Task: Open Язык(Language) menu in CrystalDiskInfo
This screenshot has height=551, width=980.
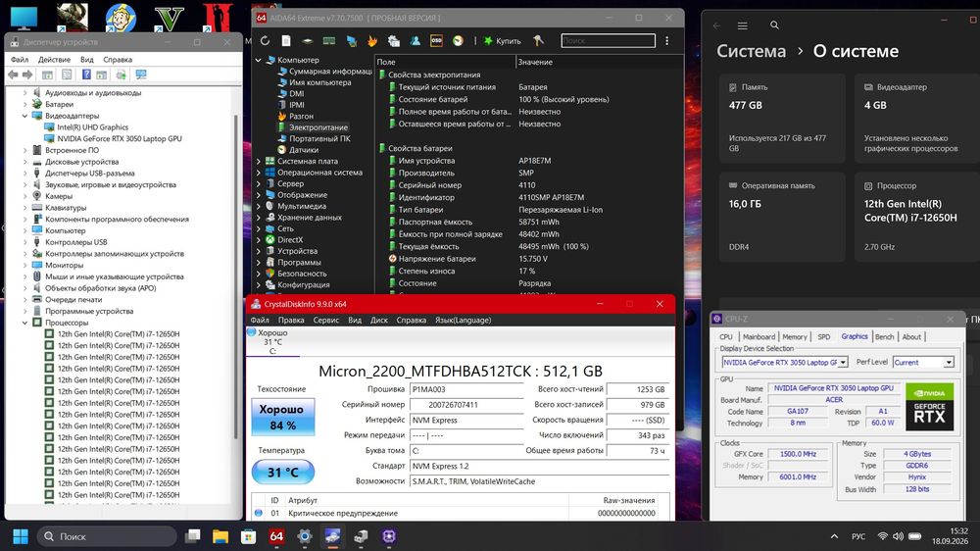Action: pyautogui.click(x=464, y=321)
